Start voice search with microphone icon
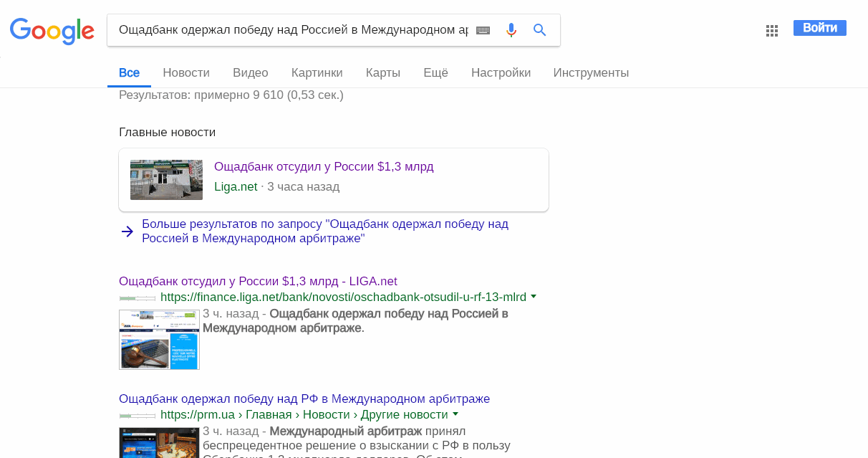868x458 pixels. [x=511, y=30]
